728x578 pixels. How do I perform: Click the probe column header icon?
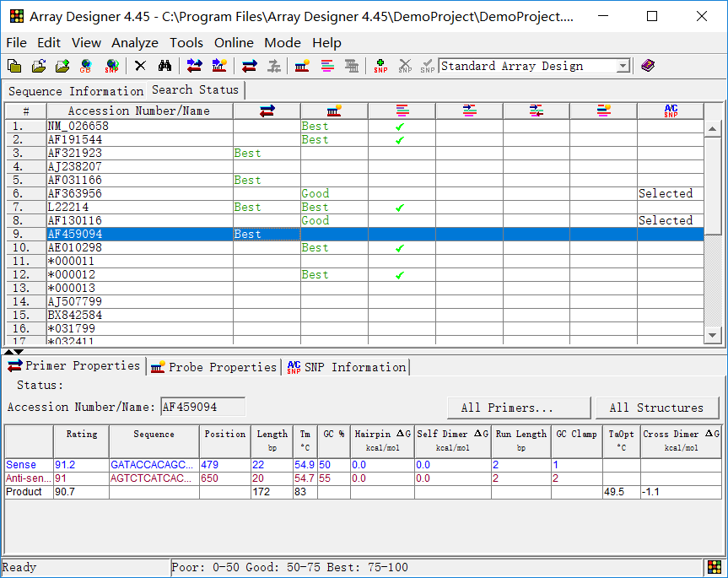point(334,111)
